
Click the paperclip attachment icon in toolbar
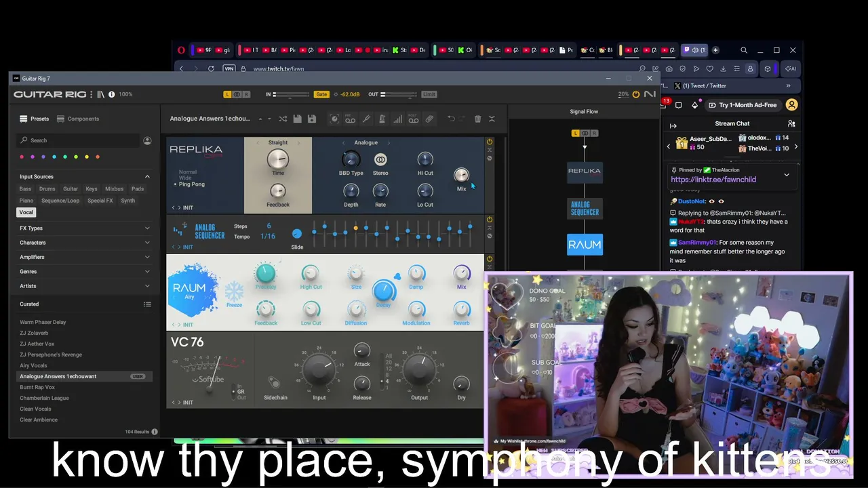429,119
